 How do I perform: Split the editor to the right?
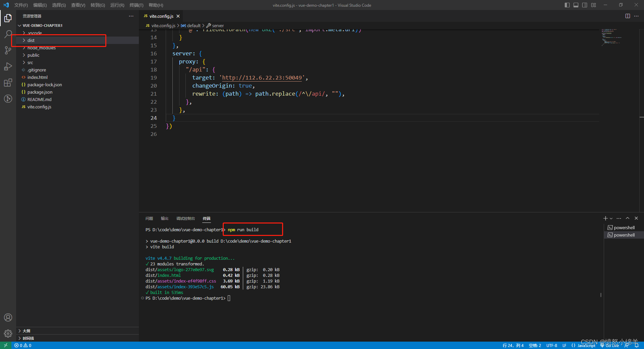(x=628, y=16)
